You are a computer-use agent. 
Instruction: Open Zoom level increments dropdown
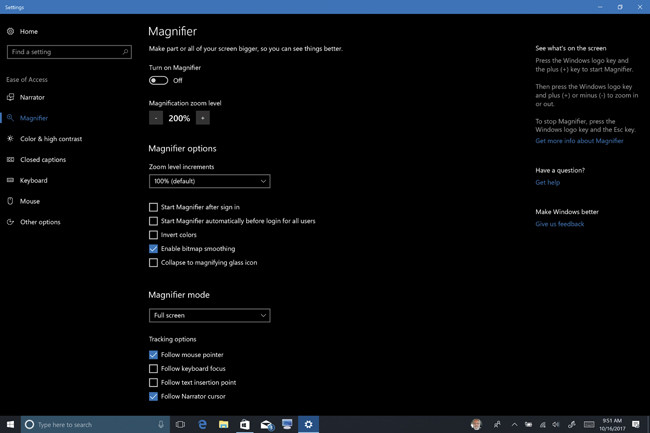pos(209,181)
